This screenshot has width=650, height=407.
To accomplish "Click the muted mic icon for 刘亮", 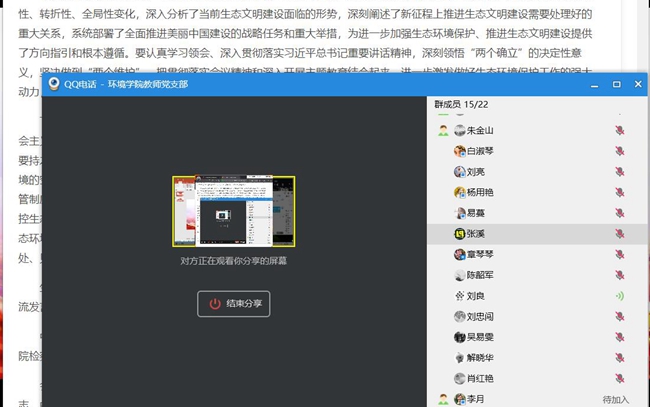I will pyautogui.click(x=619, y=172).
